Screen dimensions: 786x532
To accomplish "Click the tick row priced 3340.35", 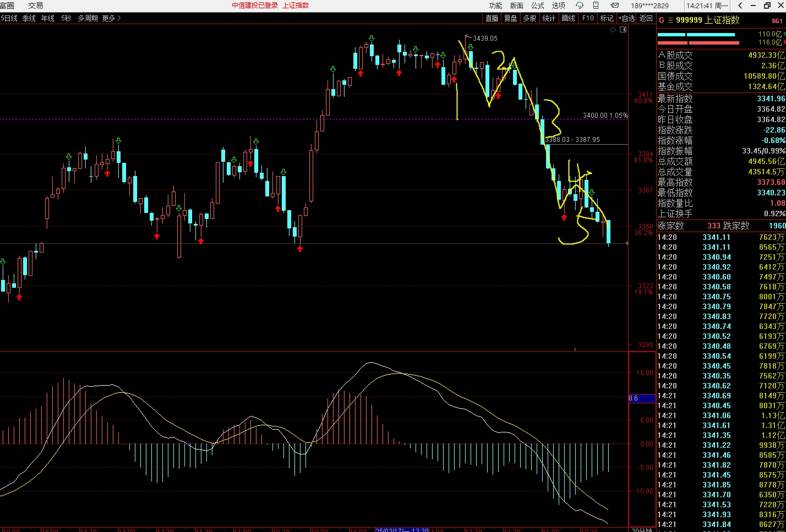I will (x=721, y=376).
